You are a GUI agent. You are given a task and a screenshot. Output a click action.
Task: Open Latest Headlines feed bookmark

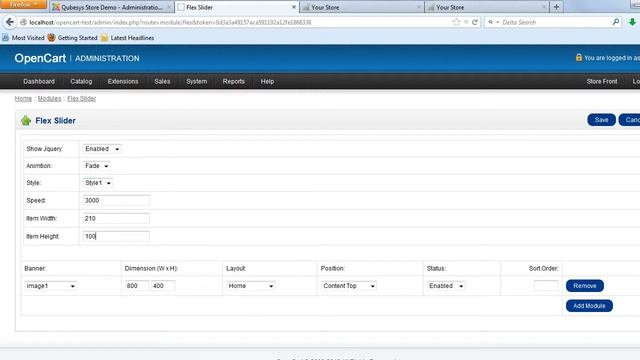(127, 38)
